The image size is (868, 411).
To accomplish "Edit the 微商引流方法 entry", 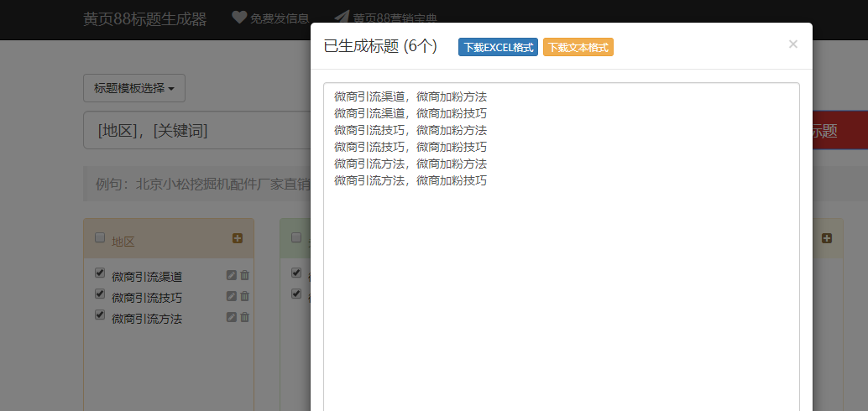I will (x=232, y=318).
